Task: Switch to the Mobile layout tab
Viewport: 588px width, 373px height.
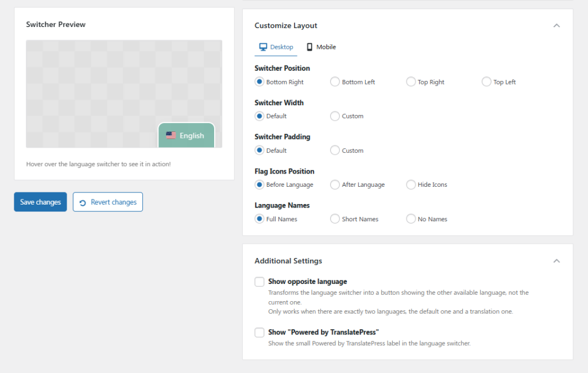Action: tap(322, 47)
